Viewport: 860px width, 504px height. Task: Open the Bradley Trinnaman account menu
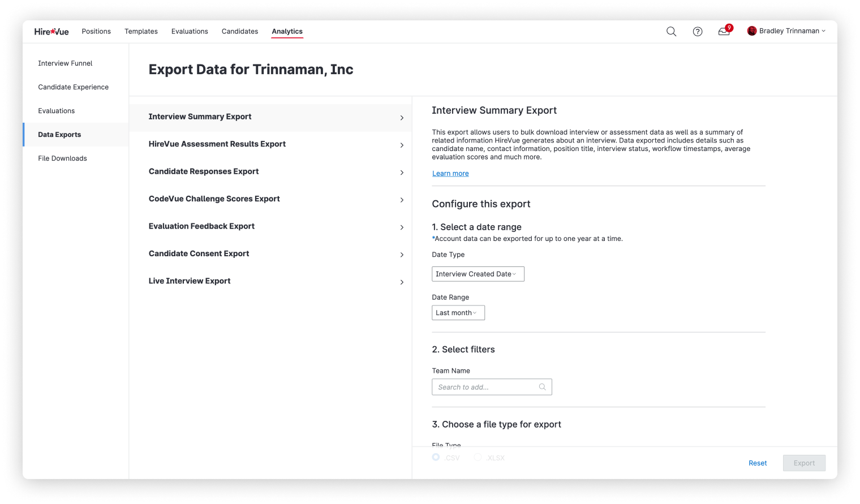[786, 31]
